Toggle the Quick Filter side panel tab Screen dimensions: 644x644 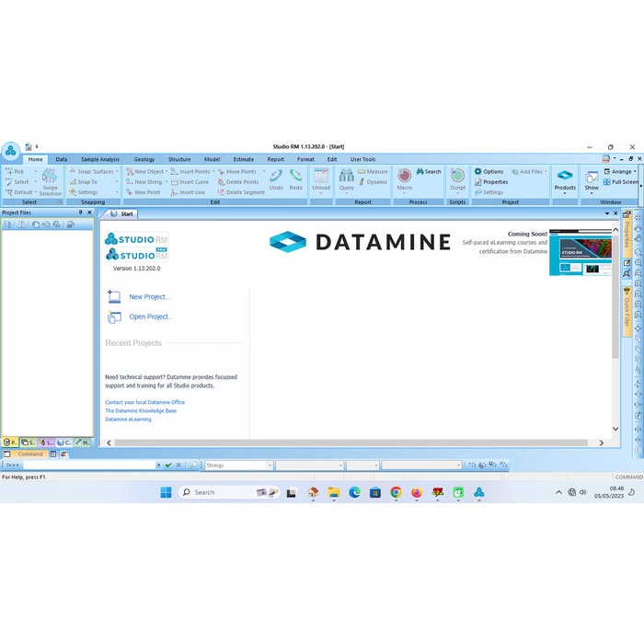click(627, 312)
